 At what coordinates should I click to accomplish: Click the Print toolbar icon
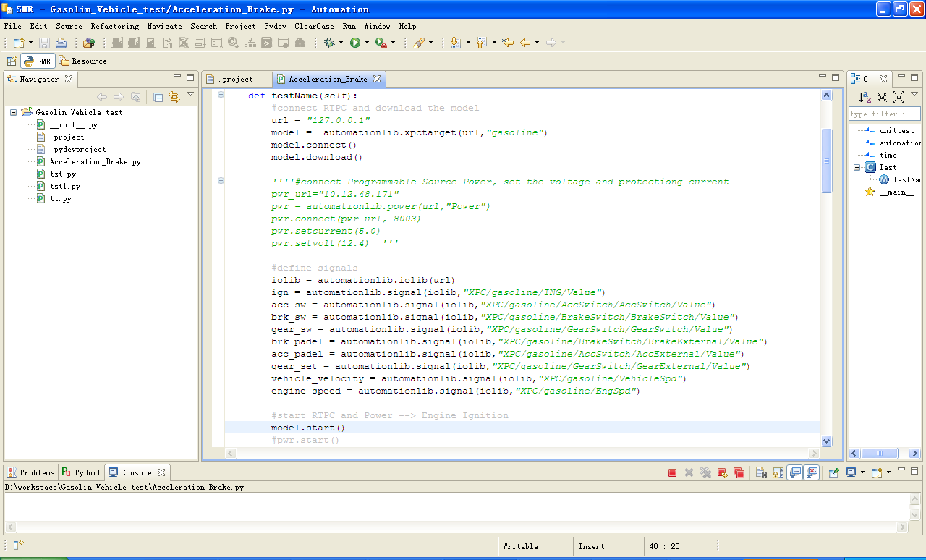(61, 43)
